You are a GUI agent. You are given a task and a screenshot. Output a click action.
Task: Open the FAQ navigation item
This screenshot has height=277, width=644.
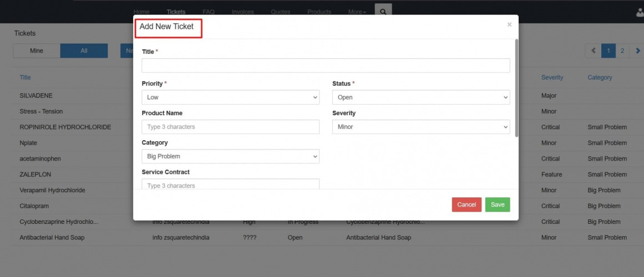point(208,12)
